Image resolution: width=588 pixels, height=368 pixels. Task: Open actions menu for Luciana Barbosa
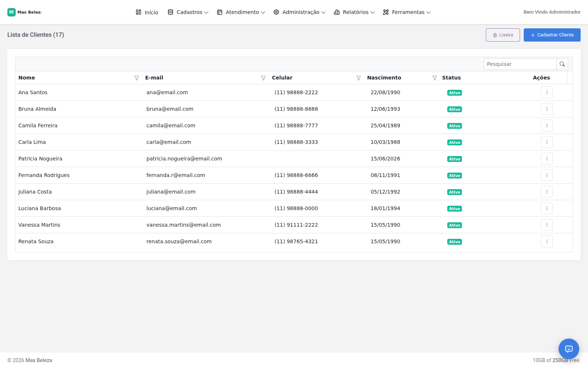point(547,208)
